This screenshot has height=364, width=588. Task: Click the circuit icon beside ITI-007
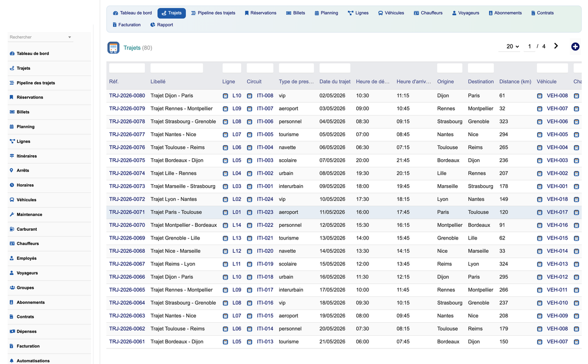point(249,109)
